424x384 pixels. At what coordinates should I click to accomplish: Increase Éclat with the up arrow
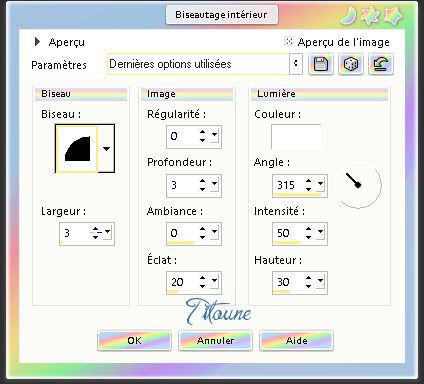(x=203, y=278)
